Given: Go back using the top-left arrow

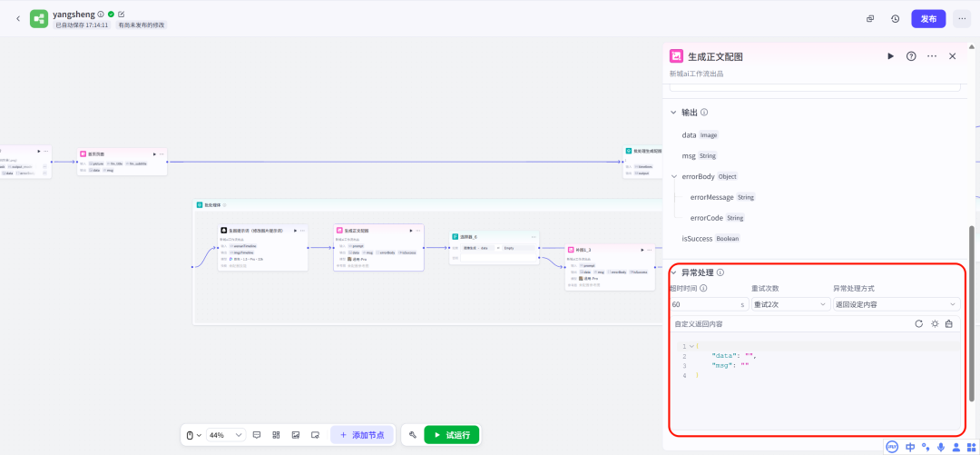Looking at the screenshot, I should pos(18,19).
